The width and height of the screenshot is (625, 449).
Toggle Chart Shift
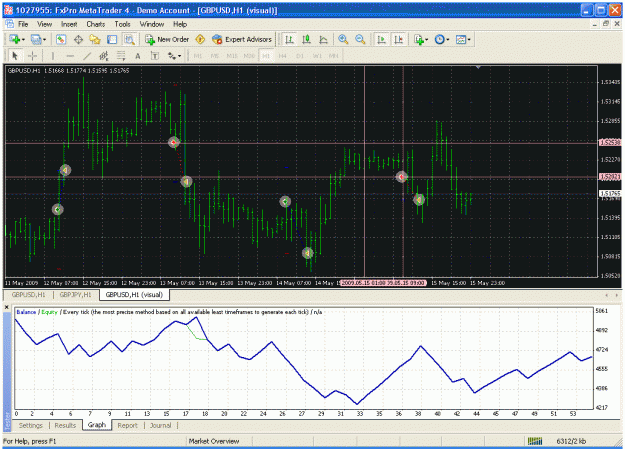pos(399,39)
